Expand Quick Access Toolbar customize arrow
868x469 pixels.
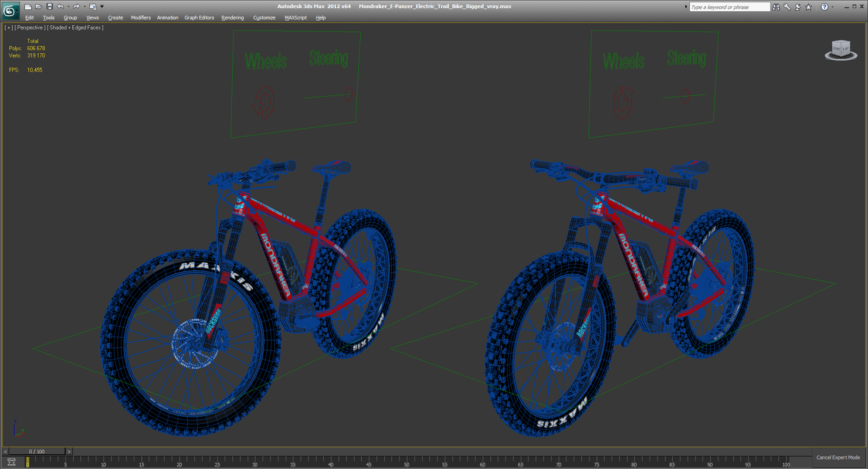pyautogui.click(x=101, y=7)
